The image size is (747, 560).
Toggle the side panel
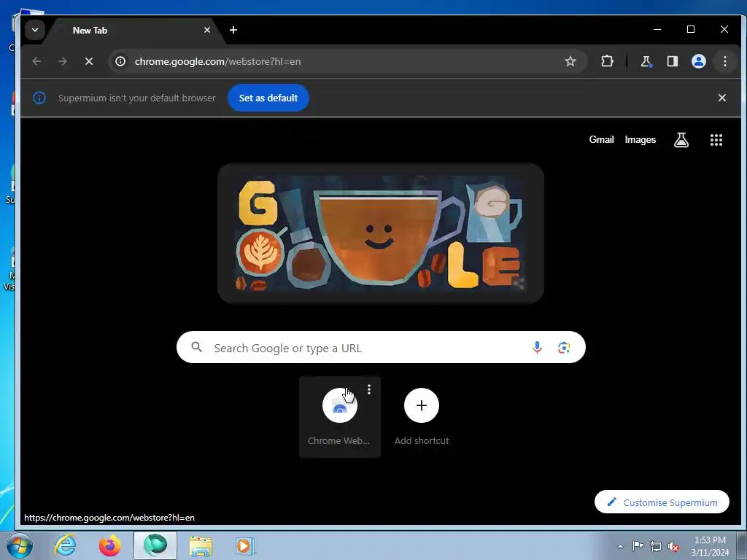[672, 61]
